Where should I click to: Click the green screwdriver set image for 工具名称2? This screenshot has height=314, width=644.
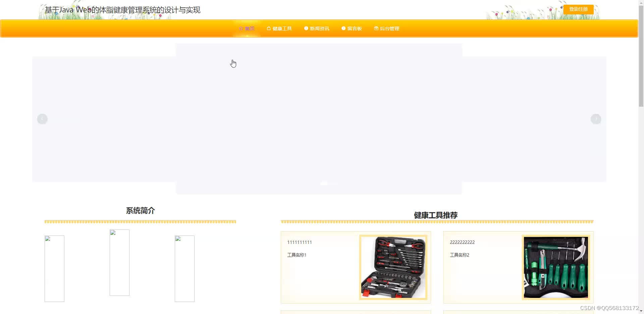pos(555,267)
